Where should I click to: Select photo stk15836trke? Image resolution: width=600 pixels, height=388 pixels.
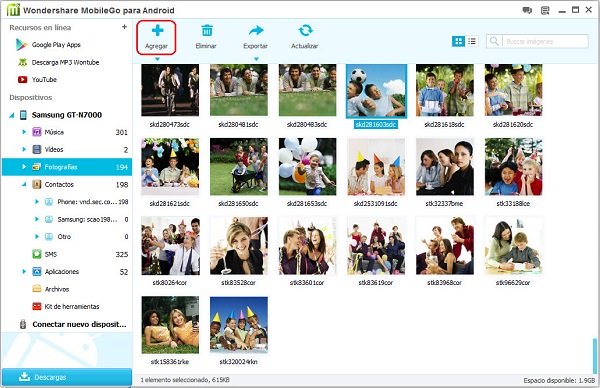point(170,325)
